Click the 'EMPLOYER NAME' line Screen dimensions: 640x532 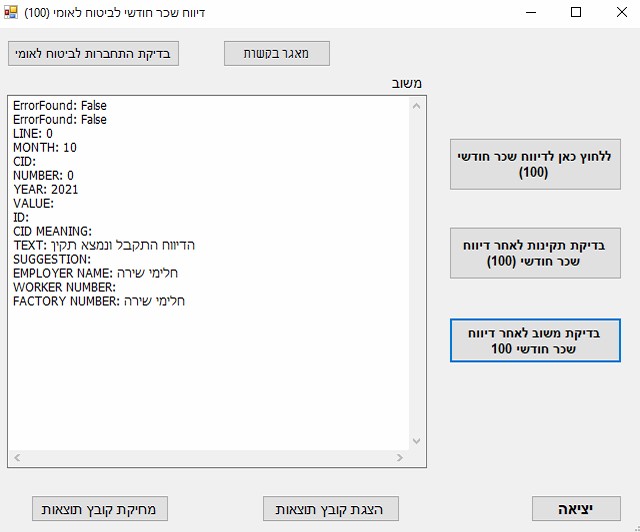coord(95,273)
